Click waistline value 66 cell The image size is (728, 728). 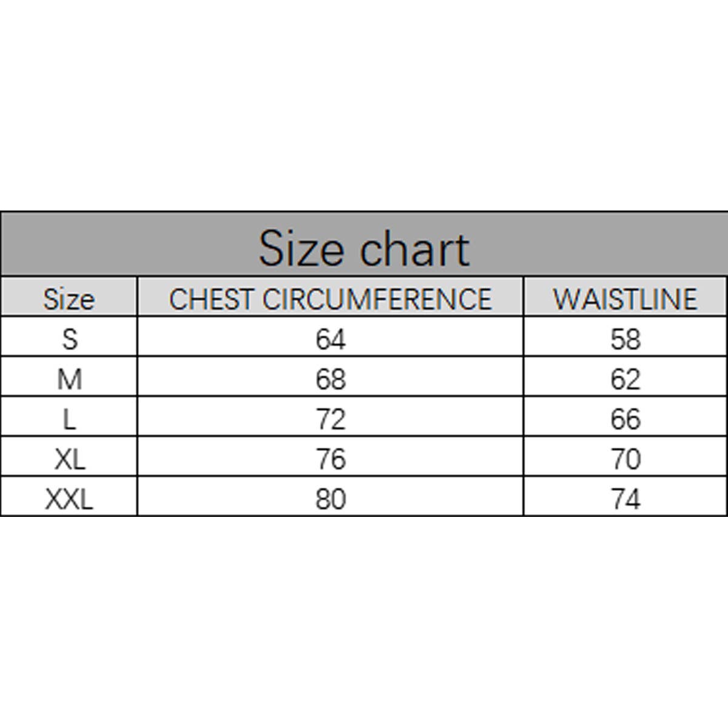pyautogui.click(x=625, y=419)
